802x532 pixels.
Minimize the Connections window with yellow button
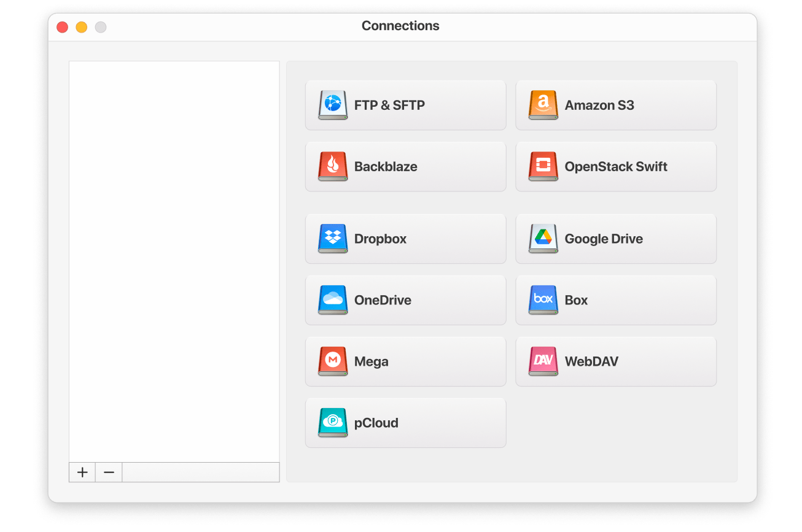pos(81,27)
